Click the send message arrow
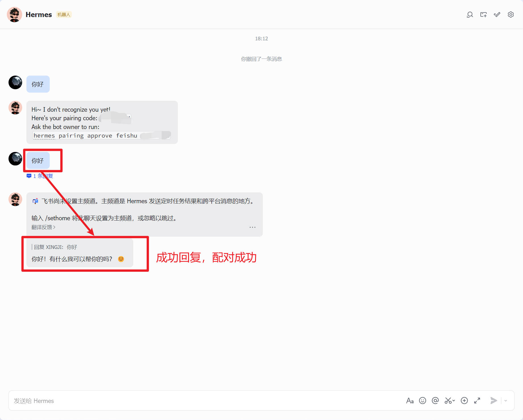Viewport: 523px width, 420px height. click(494, 401)
